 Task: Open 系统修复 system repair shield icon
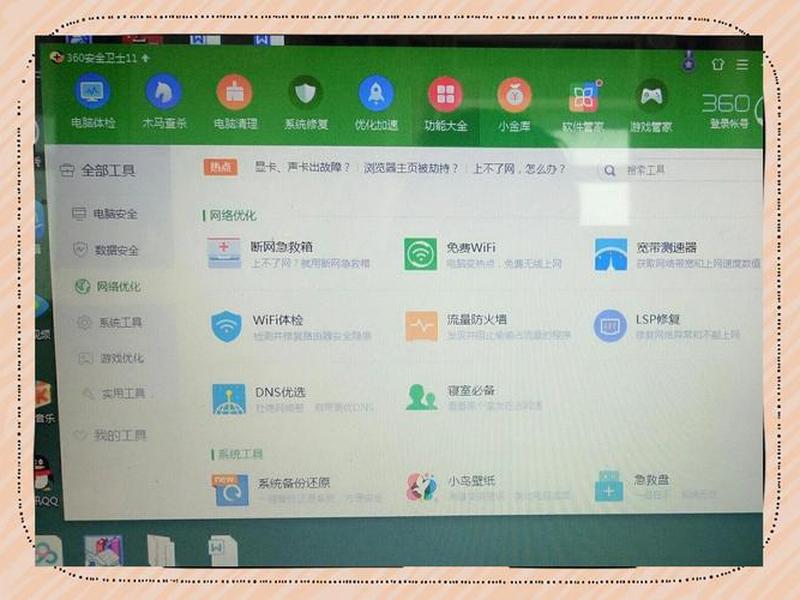[x=305, y=94]
